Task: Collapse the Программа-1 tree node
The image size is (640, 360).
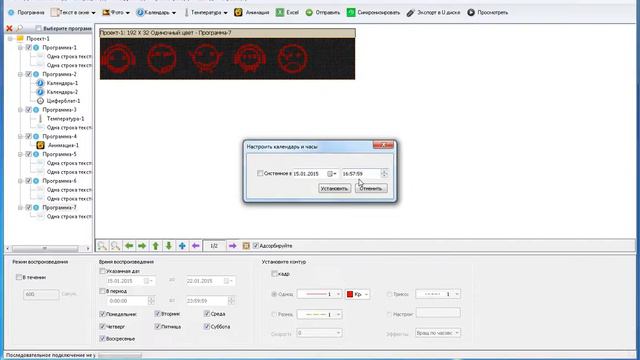Action: coord(20,48)
